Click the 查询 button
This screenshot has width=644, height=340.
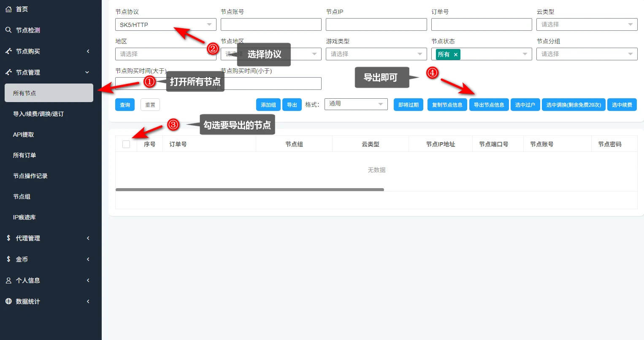[x=125, y=105]
